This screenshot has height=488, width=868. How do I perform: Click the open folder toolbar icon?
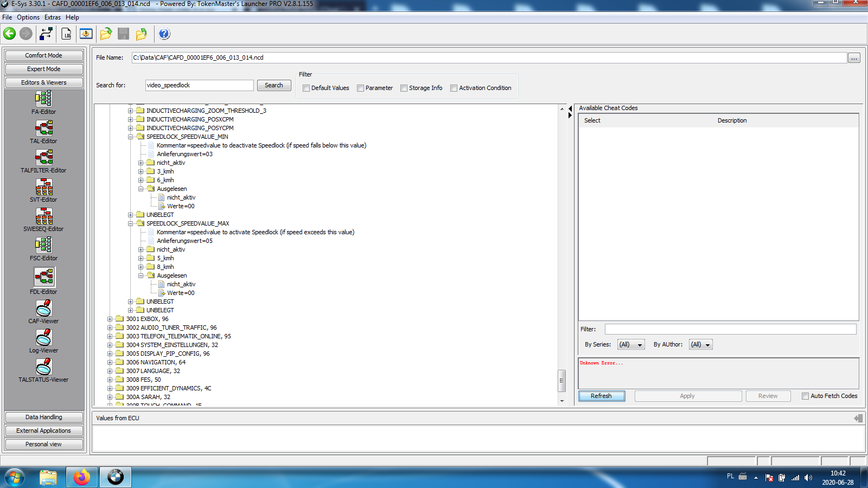click(x=106, y=34)
